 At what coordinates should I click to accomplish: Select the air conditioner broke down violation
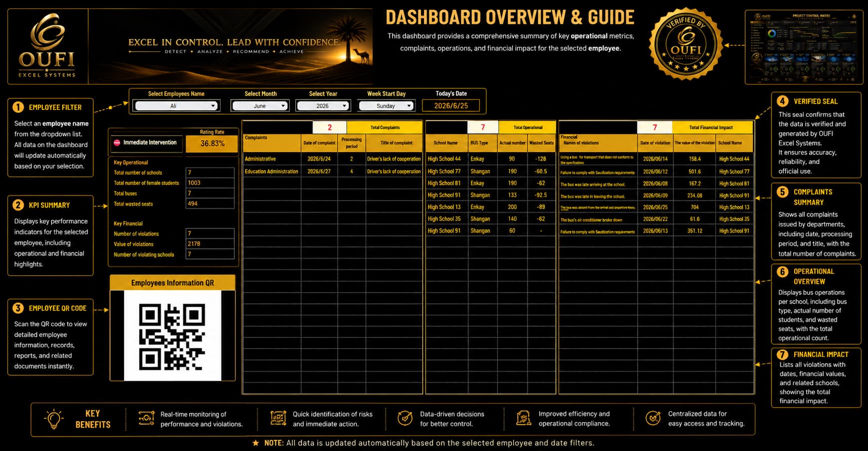click(x=598, y=220)
